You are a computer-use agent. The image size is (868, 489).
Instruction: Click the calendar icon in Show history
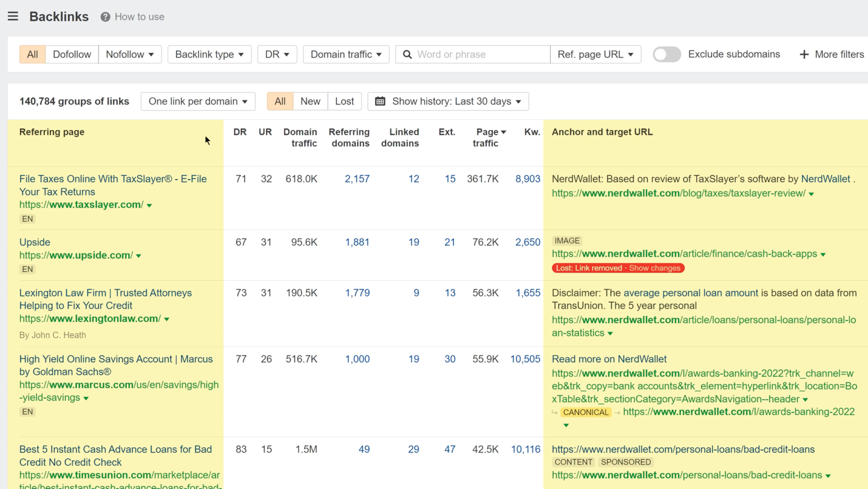380,101
